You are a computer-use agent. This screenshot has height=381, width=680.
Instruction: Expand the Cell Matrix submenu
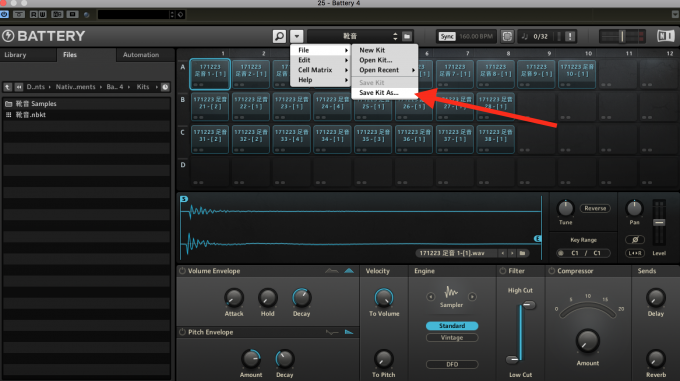point(321,70)
